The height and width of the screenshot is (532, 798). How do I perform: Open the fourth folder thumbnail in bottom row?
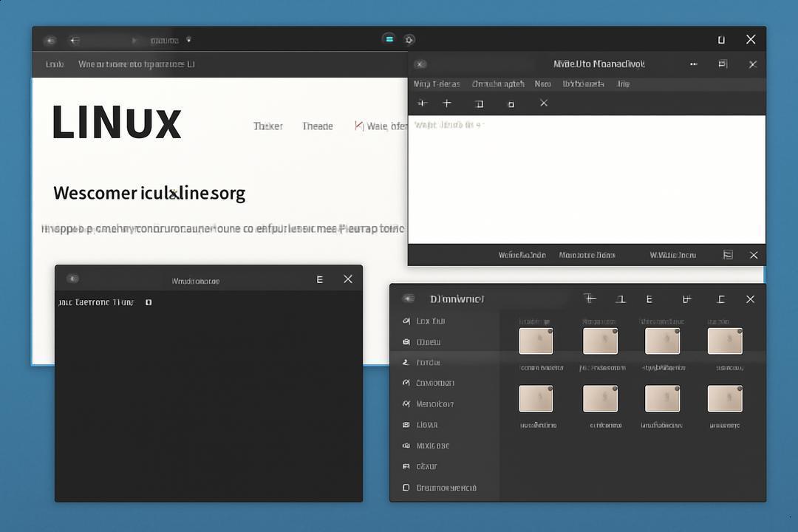click(725, 398)
